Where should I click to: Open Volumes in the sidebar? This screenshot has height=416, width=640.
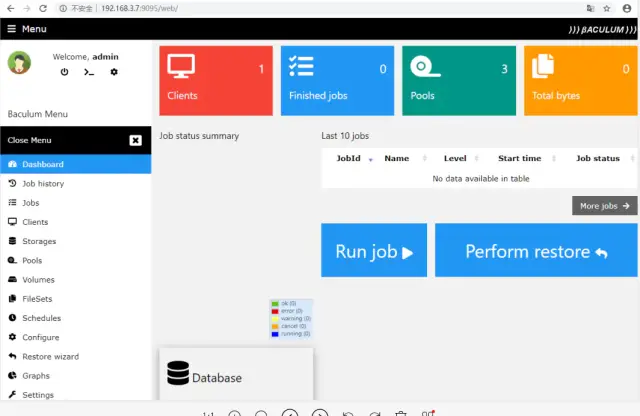76,279
